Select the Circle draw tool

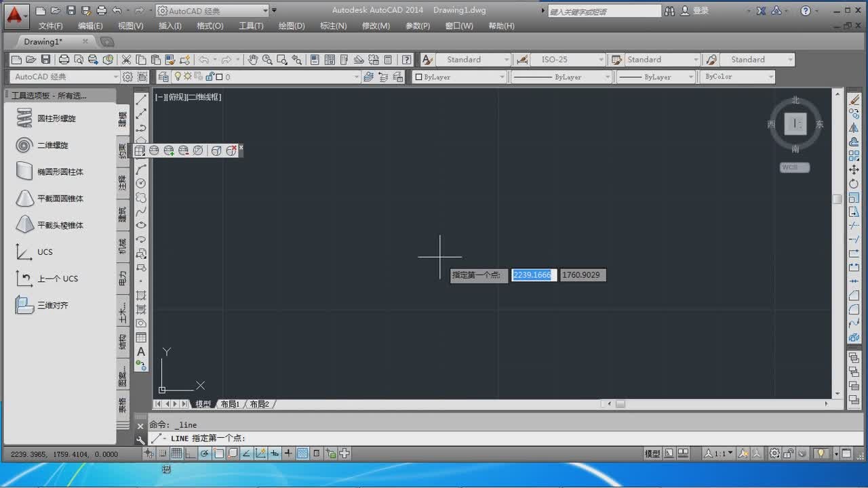141,183
